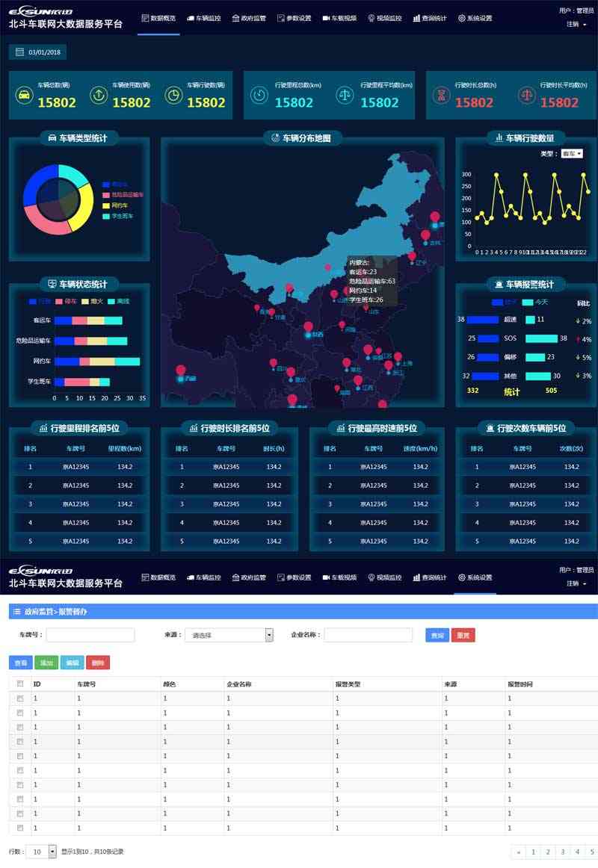Select the 车辆监控 camera icon in navigation
This screenshot has width=598, height=868.
[190, 16]
